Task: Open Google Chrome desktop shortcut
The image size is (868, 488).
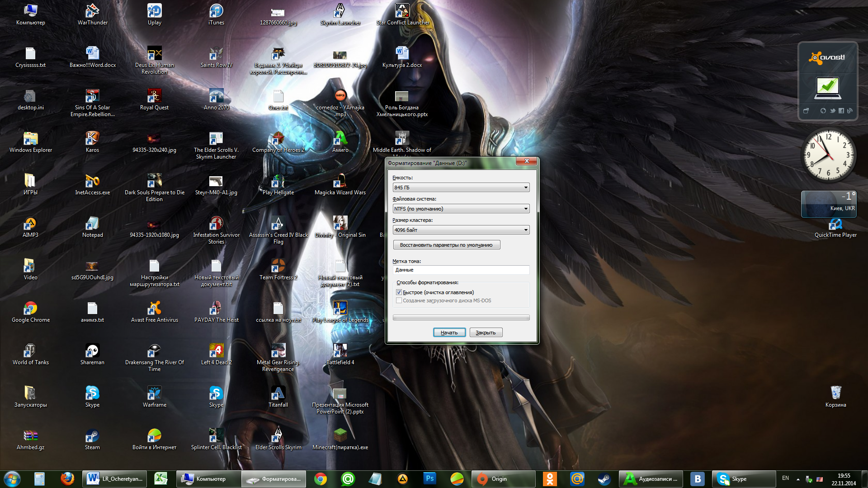Action: (30, 312)
